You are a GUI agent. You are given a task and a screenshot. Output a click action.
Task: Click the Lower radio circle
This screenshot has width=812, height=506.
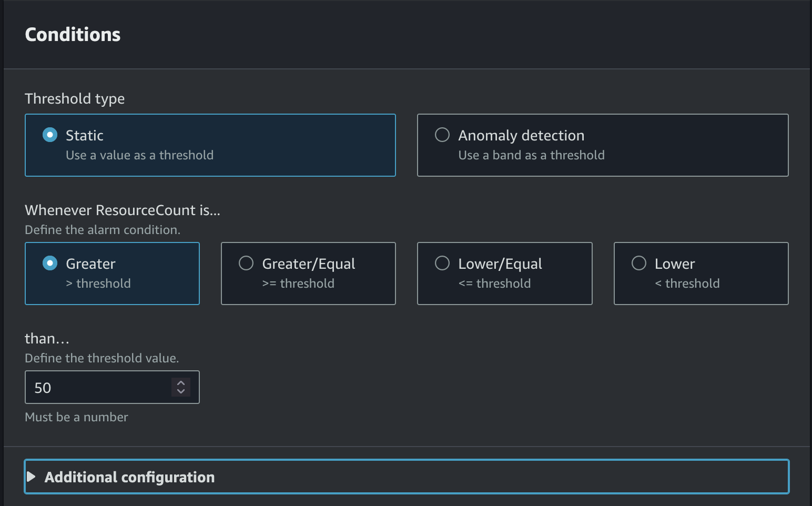point(639,263)
